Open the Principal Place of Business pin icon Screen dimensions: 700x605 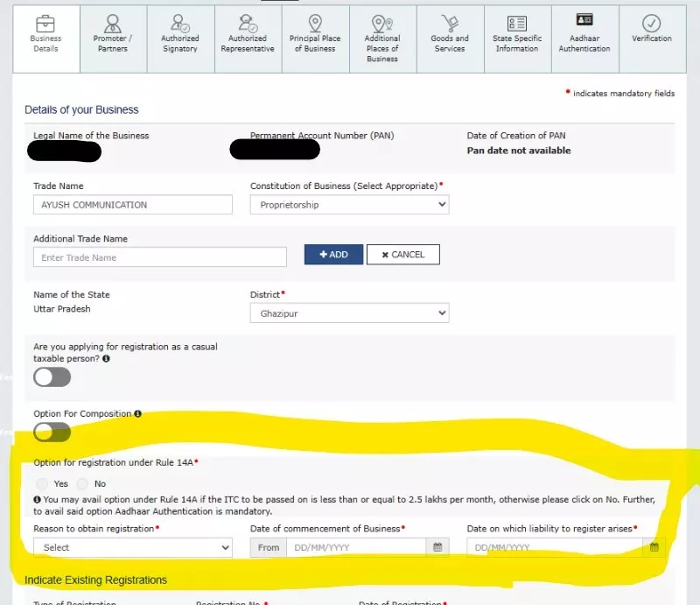315,23
